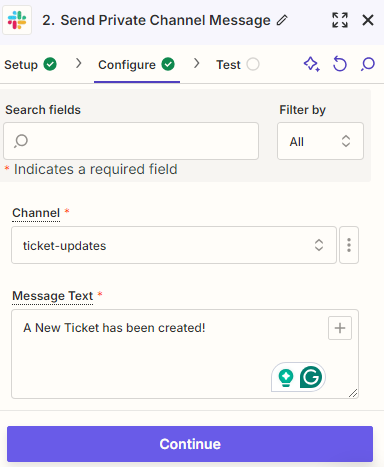This screenshot has height=467, width=384.
Task: Open the Channel field three-dot options menu
Action: [349, 245]
